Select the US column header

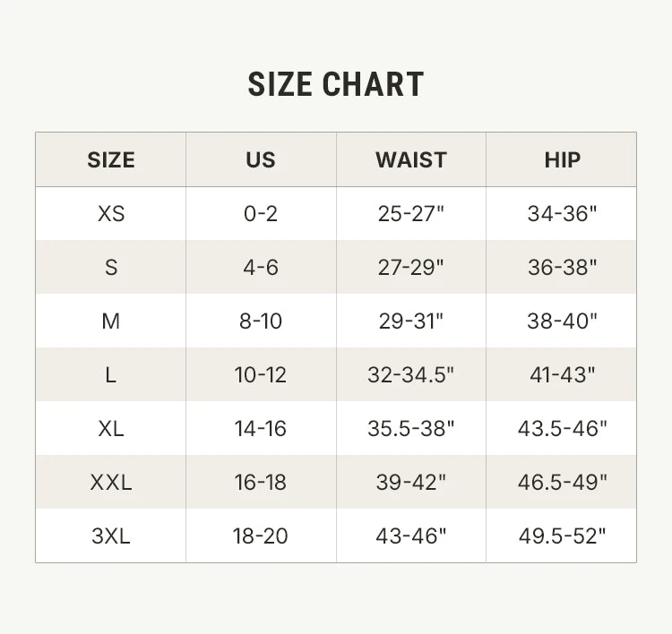tap(261, 160)
